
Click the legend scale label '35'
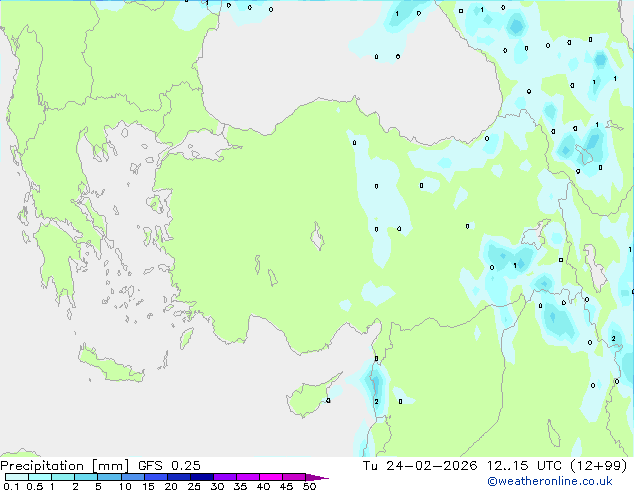pyautogui.click(x=240, y=486)
